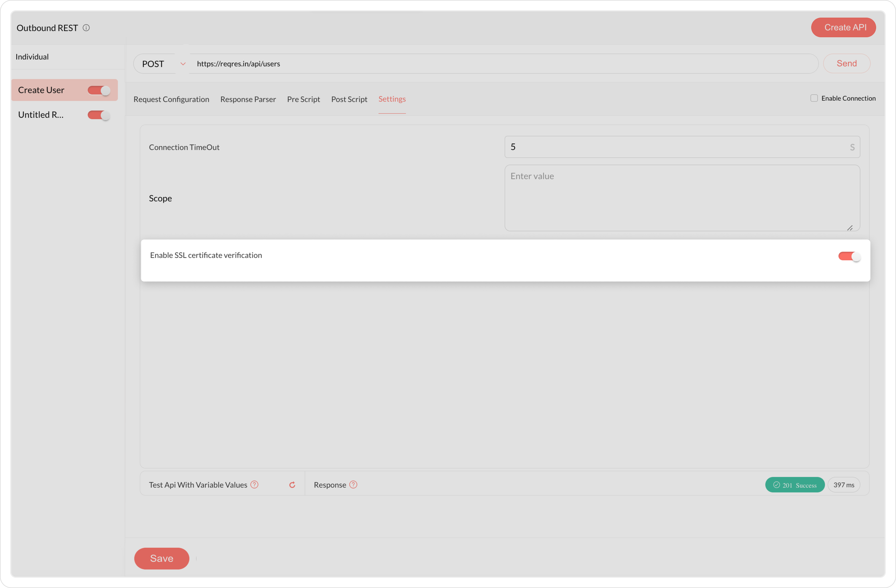Screen dimensions: 896x588
Task: Switch to Request Configuration tab
Action: click(x=171, y=99)
